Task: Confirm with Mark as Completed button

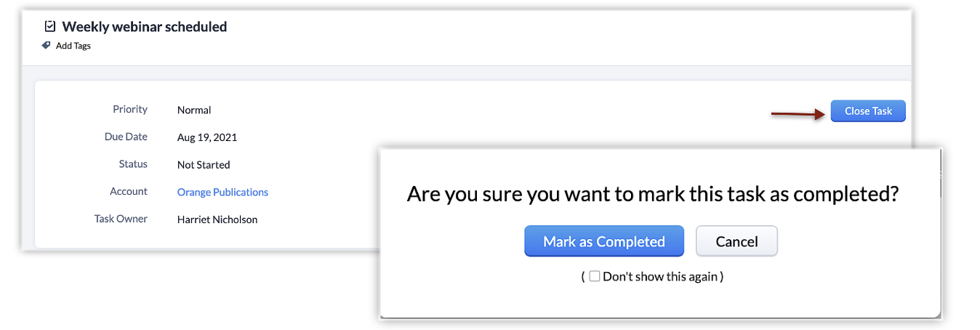Action: (604, 241)
